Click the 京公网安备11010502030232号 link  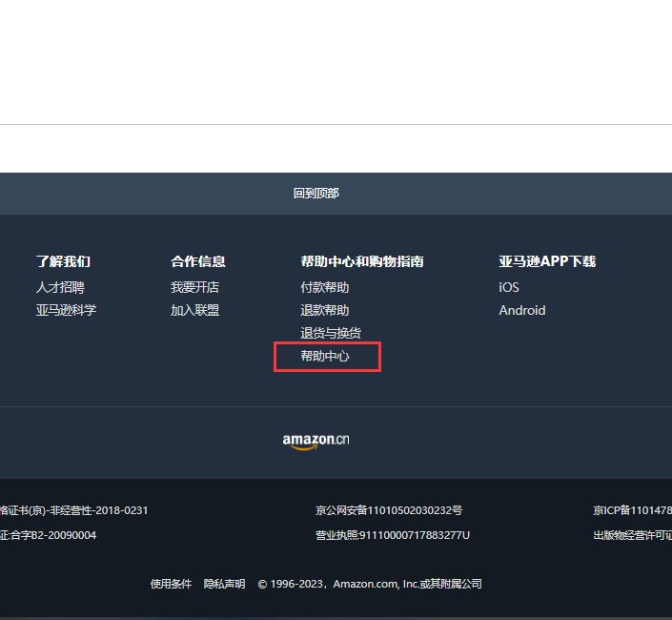click(389, 510)
